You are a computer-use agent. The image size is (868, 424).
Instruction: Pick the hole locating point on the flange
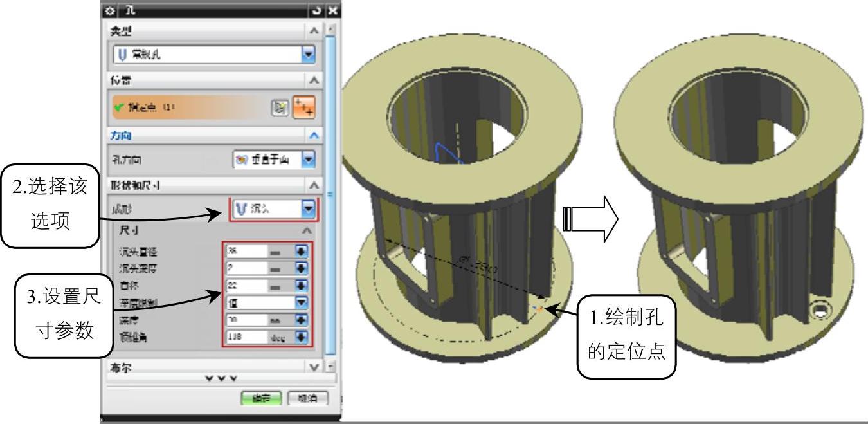[x=538, y=309]
